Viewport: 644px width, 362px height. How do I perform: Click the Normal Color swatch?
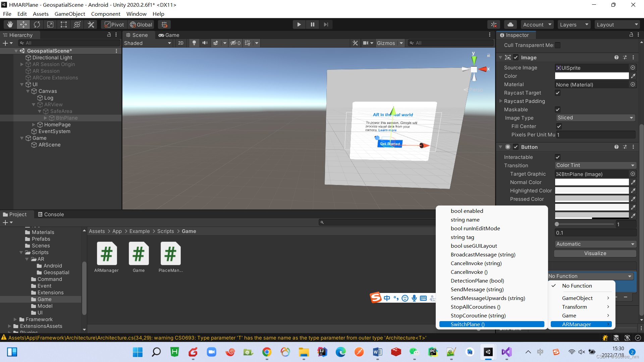(x=592, y=182)
